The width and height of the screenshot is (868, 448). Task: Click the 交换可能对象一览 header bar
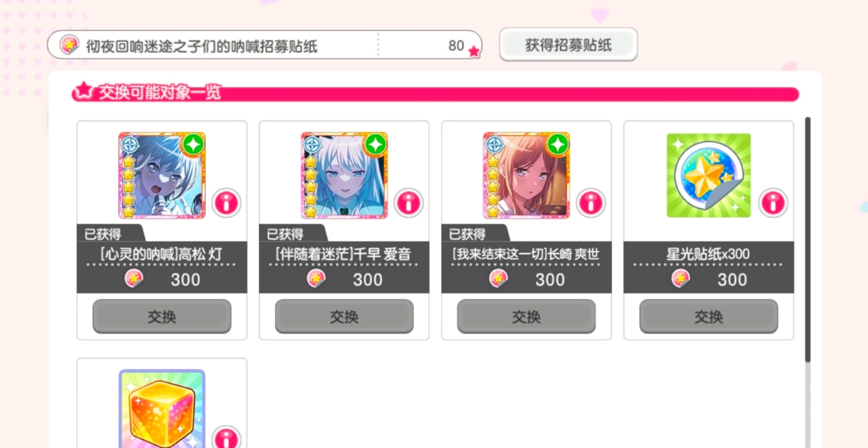(435, 93)
